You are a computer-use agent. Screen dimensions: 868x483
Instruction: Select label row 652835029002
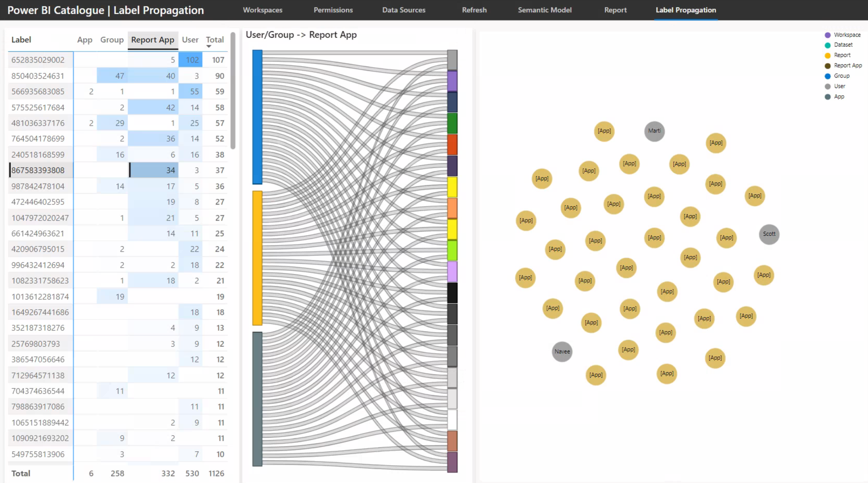38,60
